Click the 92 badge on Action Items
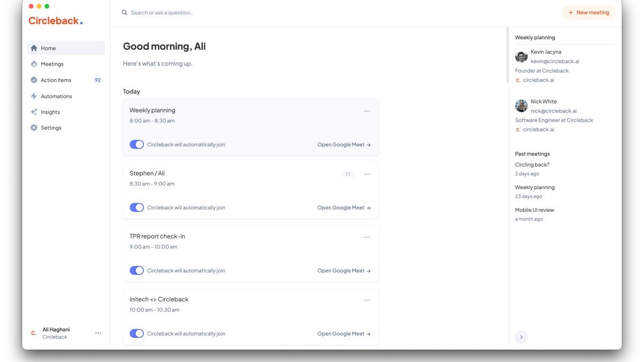The image size is (644, 362). point(98,80)
